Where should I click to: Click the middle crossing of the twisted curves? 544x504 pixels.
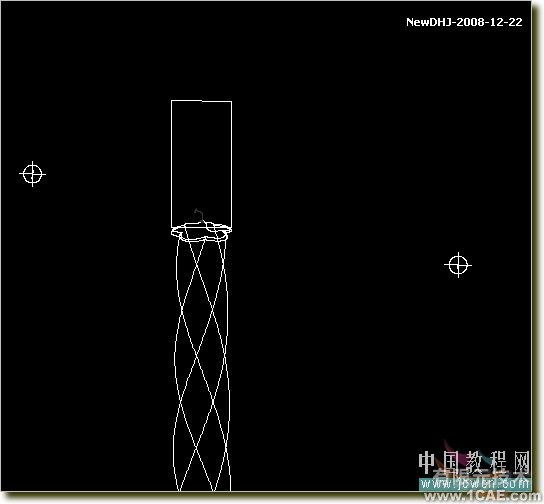coord(197,354)
